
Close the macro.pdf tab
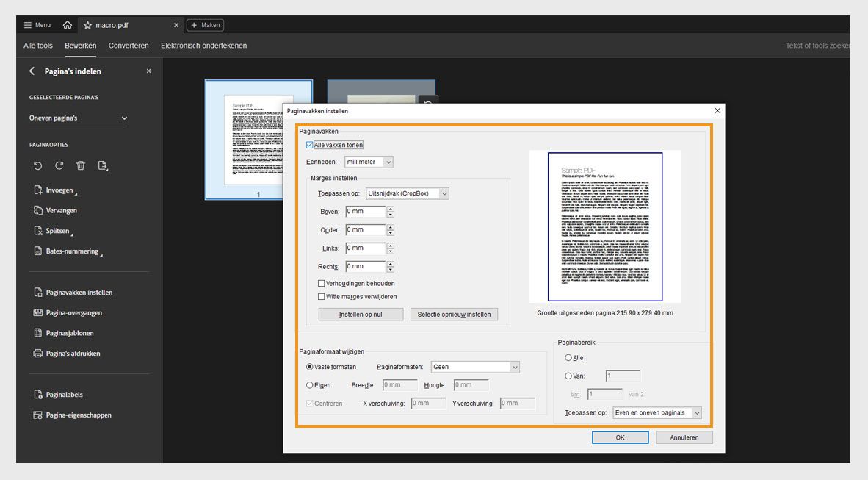tap(176, 25)
